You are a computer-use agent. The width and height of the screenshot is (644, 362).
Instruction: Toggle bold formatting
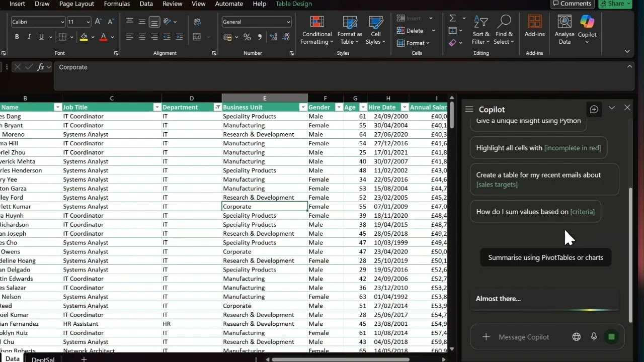click(x=17, y=36)
